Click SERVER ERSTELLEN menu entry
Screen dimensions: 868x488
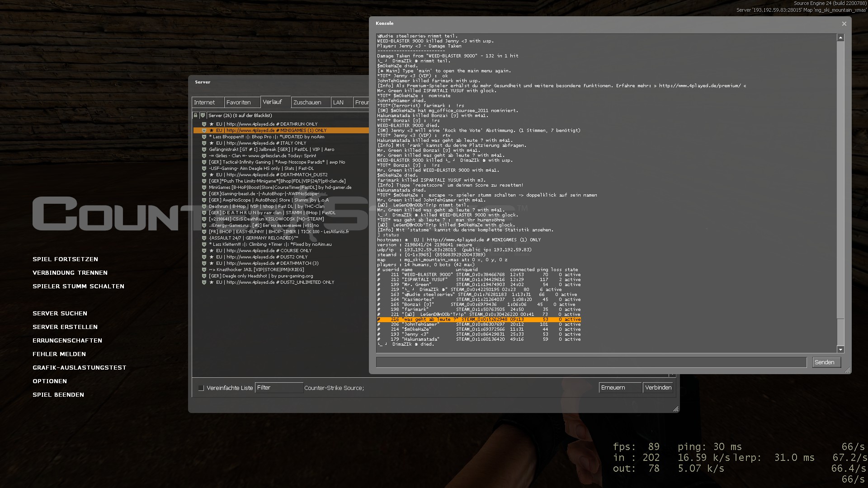click(x=65, y=327)
